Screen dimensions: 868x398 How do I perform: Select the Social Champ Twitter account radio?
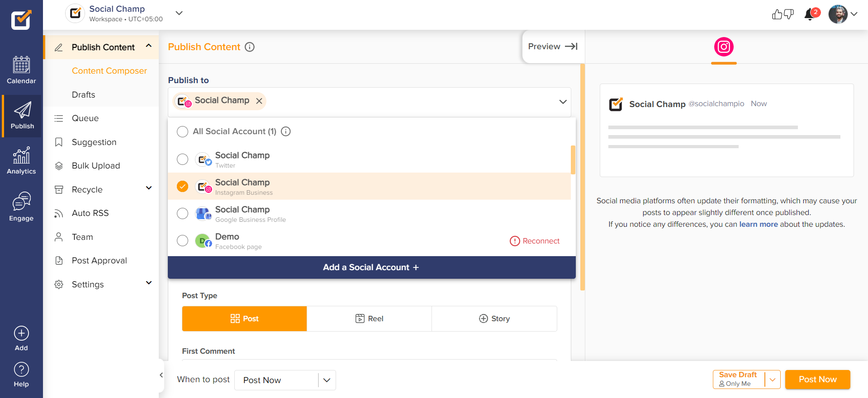(182, 159)
